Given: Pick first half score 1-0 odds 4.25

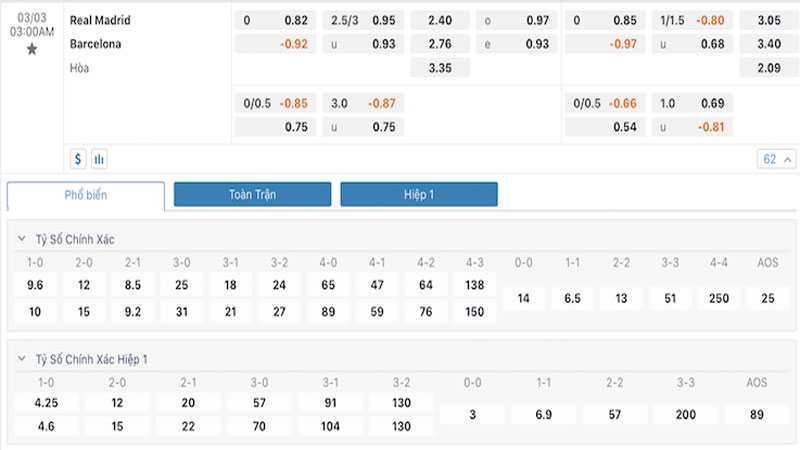Looking at the screenshot, I should (46, 403).
